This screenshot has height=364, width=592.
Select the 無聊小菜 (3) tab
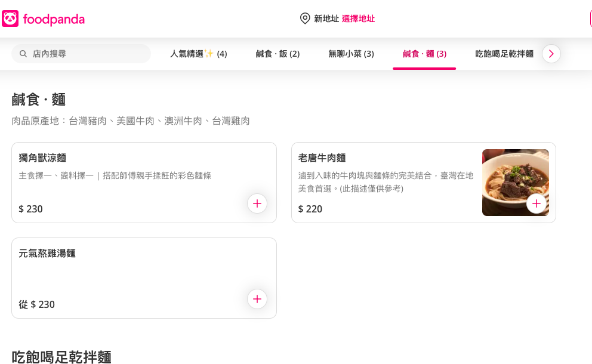[x=351, y=54]
